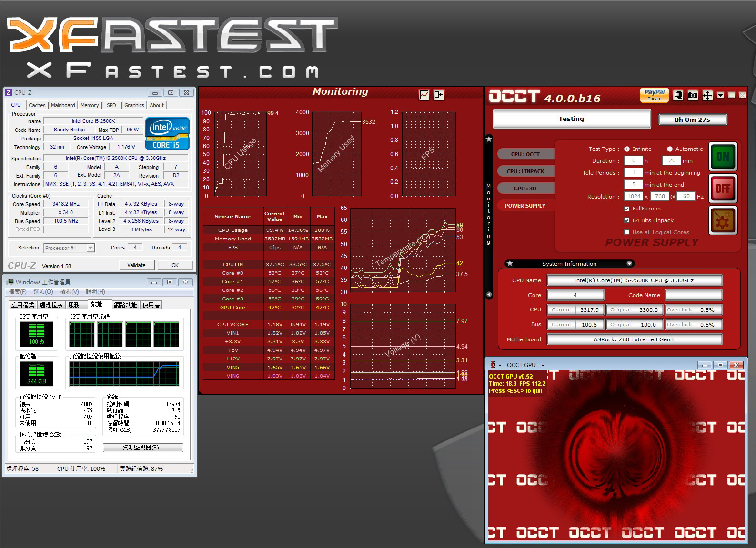Take screenshot with OCCT camera icon
Image resolution: width=756 pixels, height=548 pixels.
tap(693, 95)
